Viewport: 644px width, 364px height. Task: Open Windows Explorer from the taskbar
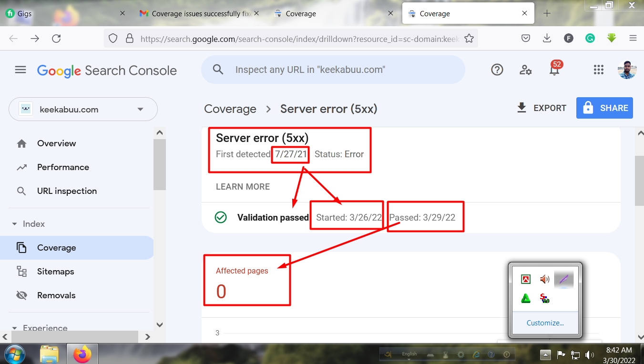(50, 354)
